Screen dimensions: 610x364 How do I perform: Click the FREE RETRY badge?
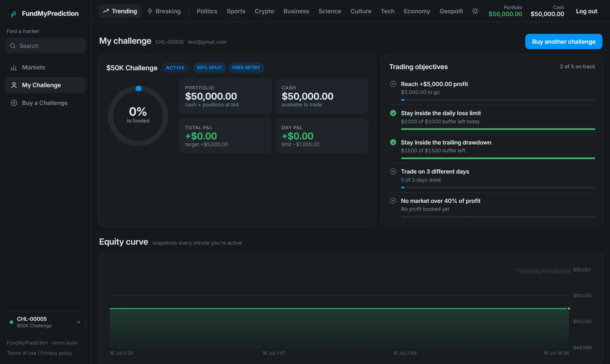pyautogui.click(x=246, y=68)
